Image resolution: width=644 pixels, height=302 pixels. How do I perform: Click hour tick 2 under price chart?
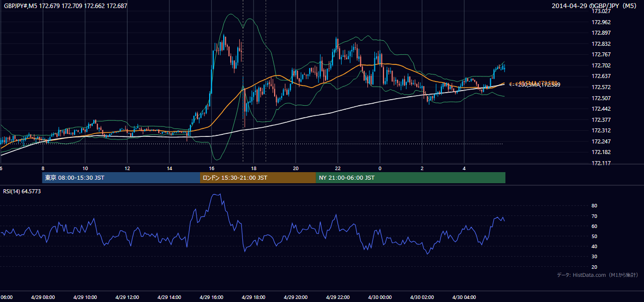click(422, 169)
